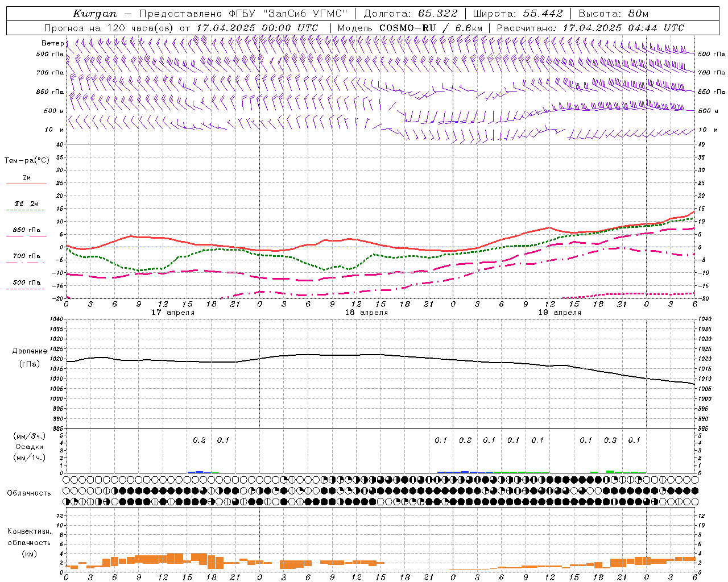Click the longitude value "Долгота: 65.322"
This screenshot has width=728, height=582.
[x=411, y=14]
